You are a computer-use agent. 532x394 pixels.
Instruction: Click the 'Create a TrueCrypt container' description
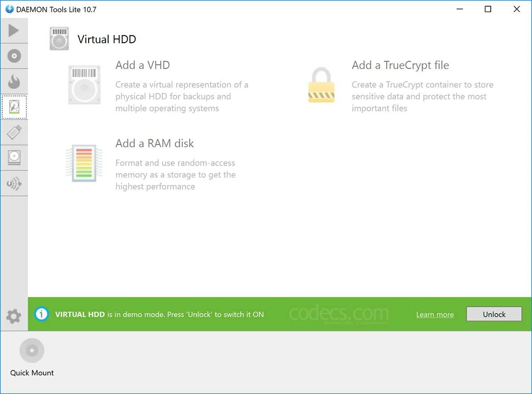pyautogui.click(x=422, y=96)
